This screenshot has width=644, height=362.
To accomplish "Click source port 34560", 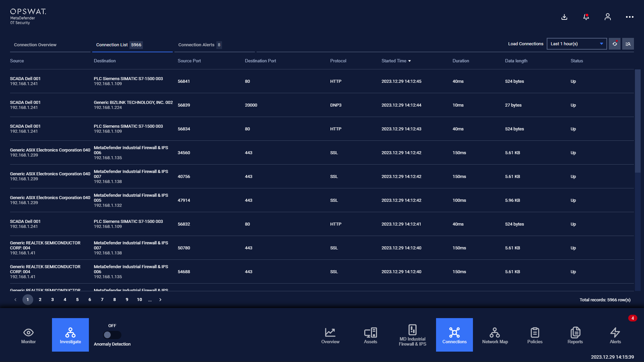I will pos(184,153).
